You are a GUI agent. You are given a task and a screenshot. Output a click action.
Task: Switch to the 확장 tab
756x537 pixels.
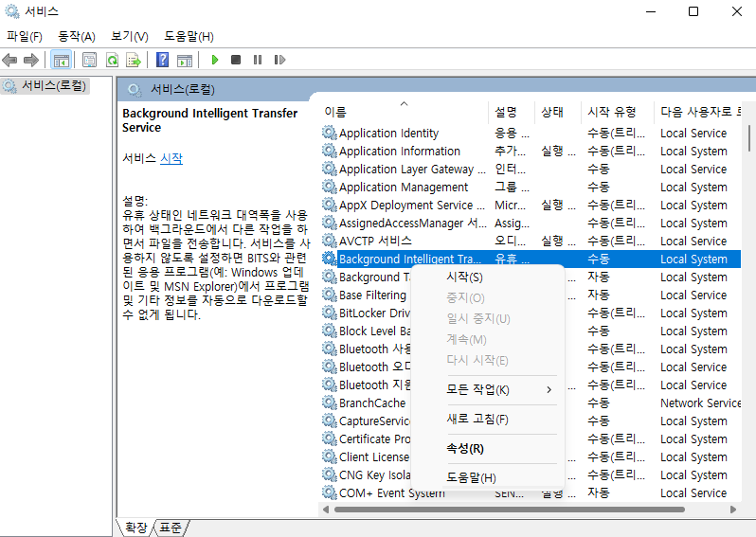click(135, 528)
